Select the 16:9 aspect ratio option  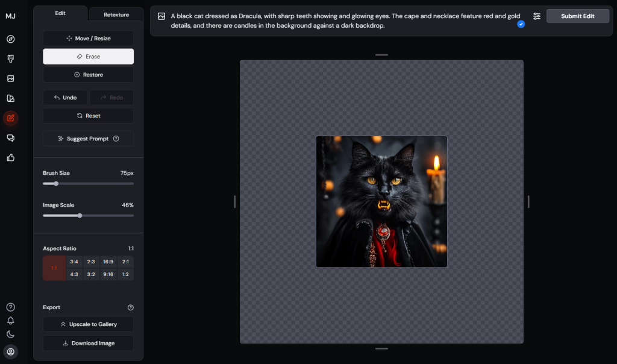click(x=108, y=262)
